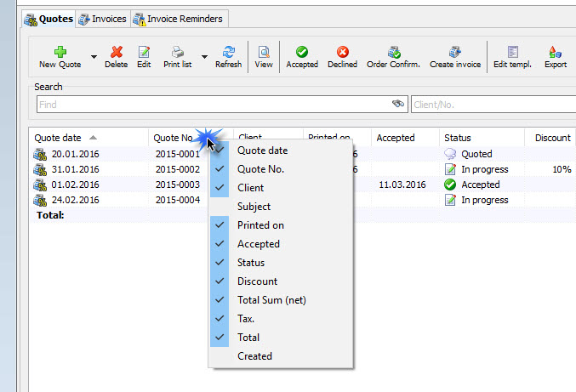Open the Print list dropdown arrow
Viewport: 576px width, 392px height.
tap(204, 58)
